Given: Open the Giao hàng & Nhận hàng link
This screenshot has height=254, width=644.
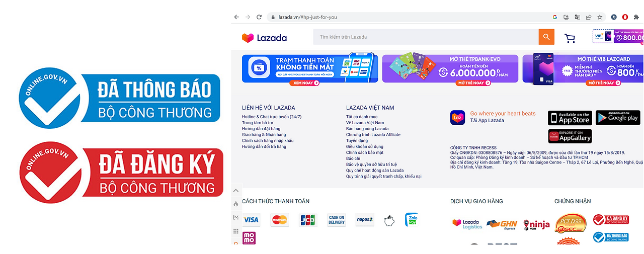Looking at the screenshot, I should (264, 135).
